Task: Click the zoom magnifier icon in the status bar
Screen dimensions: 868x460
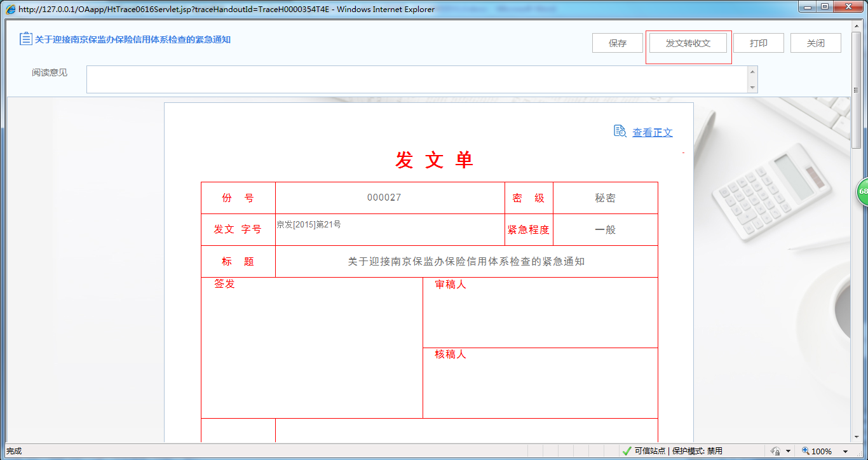Action: tap(805, 450)
